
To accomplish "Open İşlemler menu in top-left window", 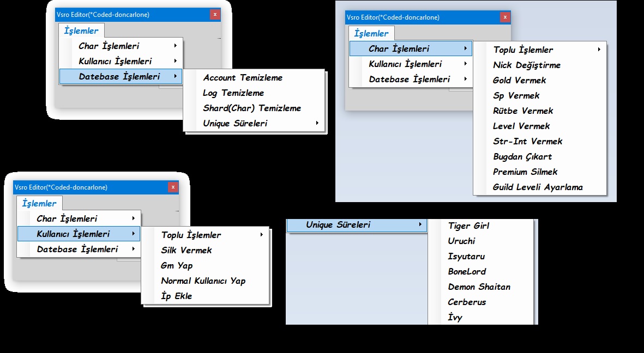I will [81, 31].
